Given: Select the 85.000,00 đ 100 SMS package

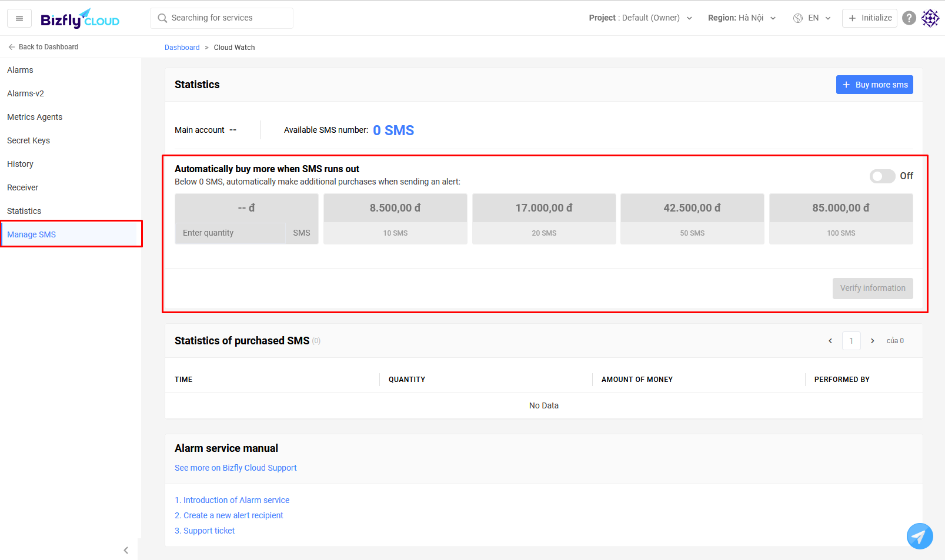Looking at the screenshot, I should [x=841, y=219].
